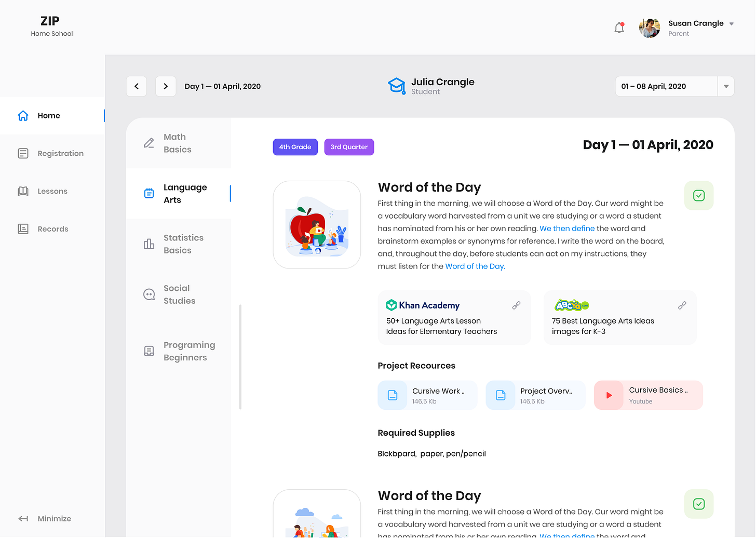This screenshot has height=538, width=756.
Task: Click the student graduation cap icon
Action: (x=397, y=86)
